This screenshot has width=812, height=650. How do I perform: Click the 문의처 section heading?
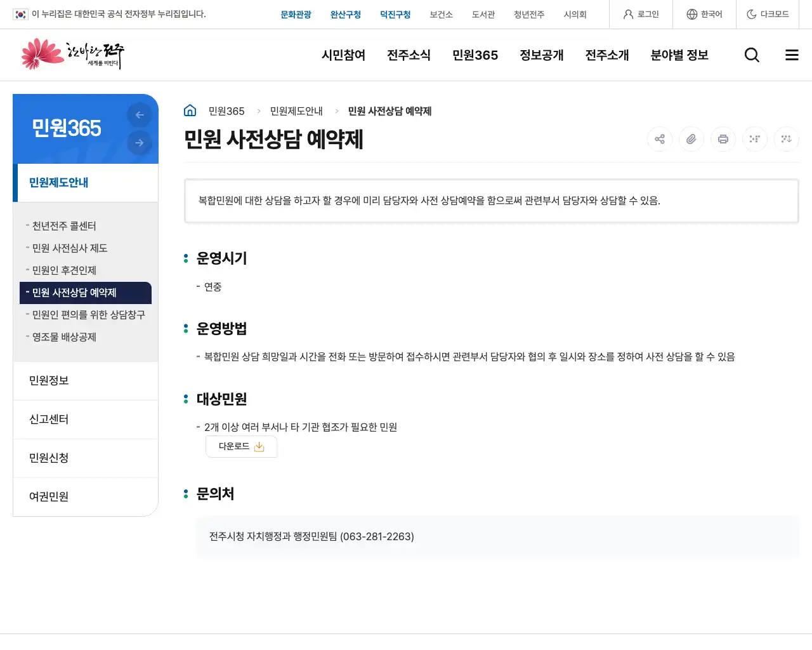[215, 494]
